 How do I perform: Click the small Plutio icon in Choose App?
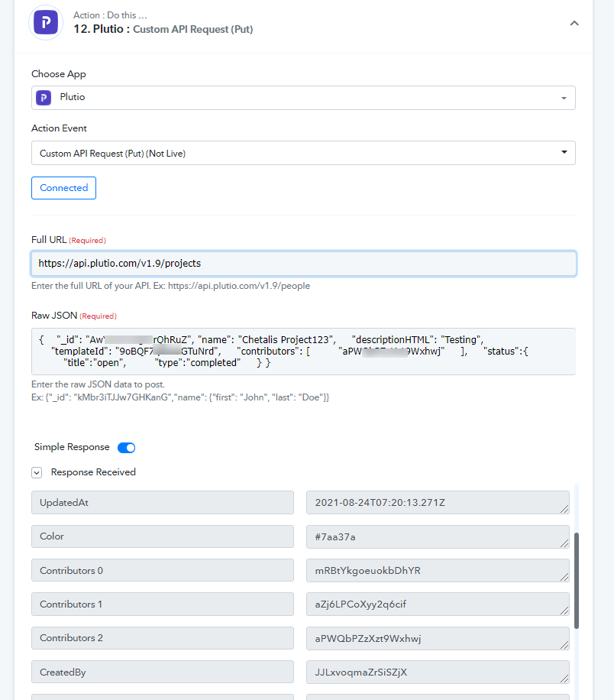tap(44, 97)
